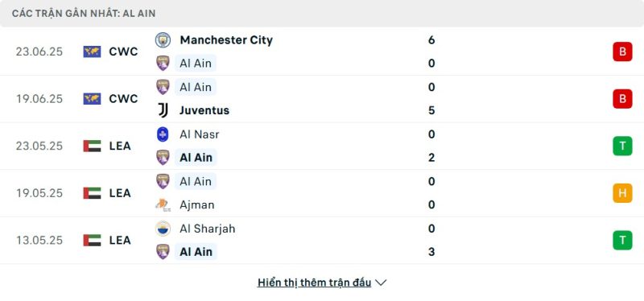This screenshot has width=644, height=301.
Task: Click the Manchester City club crest
Action: click(163, 39)
